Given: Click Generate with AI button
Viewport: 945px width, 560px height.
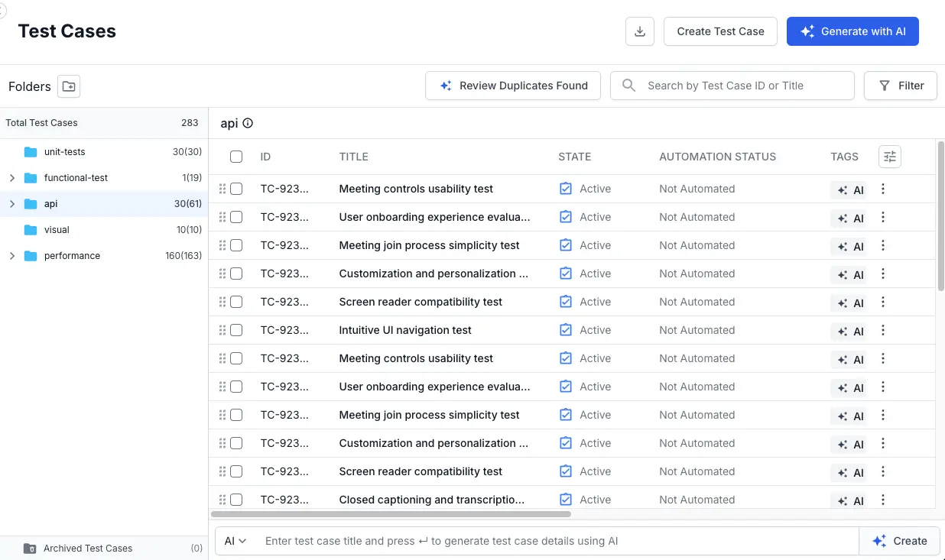Looking at the screenshot, I should point(852,31).
